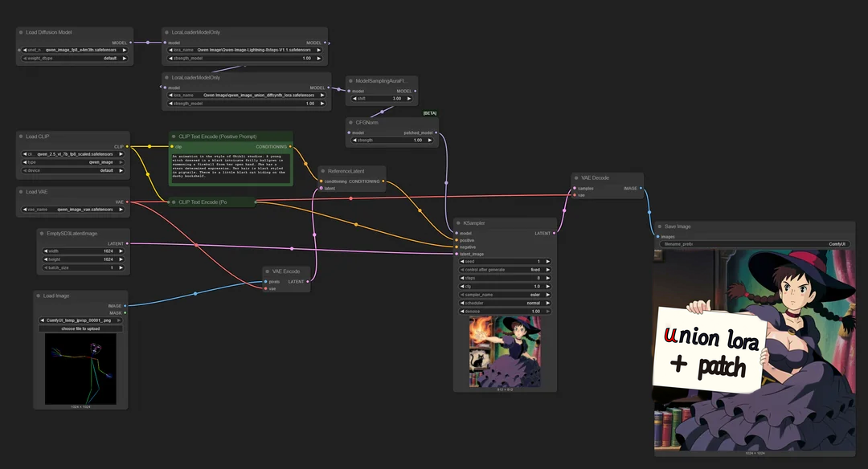Increase the KSampler seed with right arrow
The height and width of the screenshot is (469, 868).
click(548, 262)
